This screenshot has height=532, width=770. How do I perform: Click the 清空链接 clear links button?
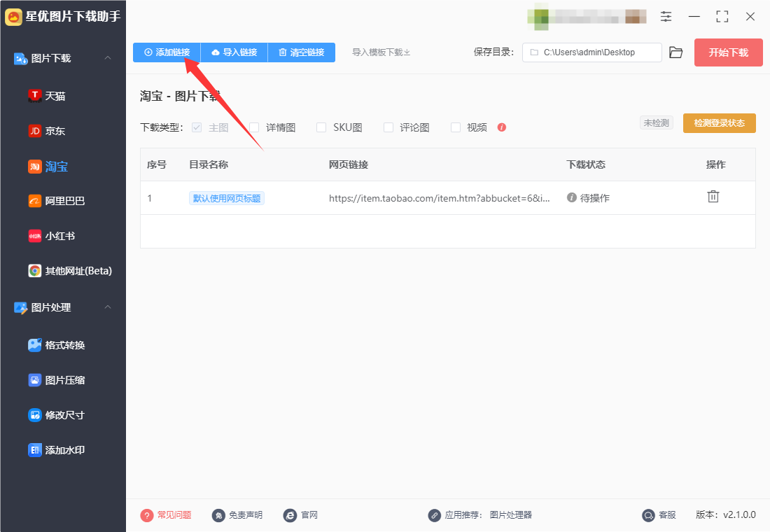click(x=302, y=52)
